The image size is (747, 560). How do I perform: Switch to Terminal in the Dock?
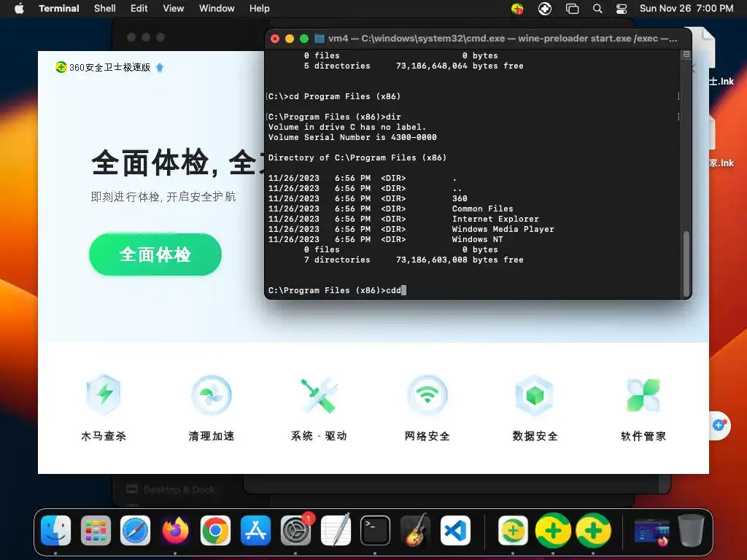375,531
